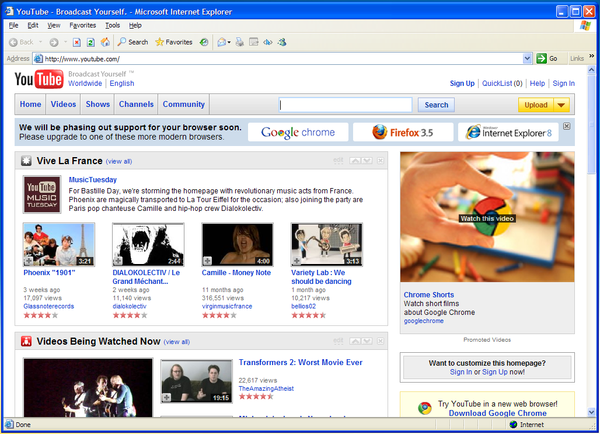Click the Go button next to address bar

click(x=547, y=59)
